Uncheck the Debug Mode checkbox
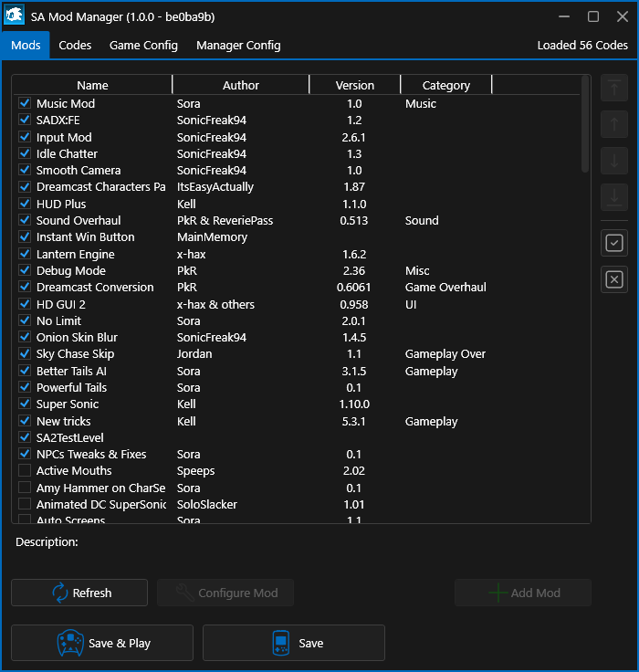This screenshot has height=672, width=639. click(x=25, y=270)
